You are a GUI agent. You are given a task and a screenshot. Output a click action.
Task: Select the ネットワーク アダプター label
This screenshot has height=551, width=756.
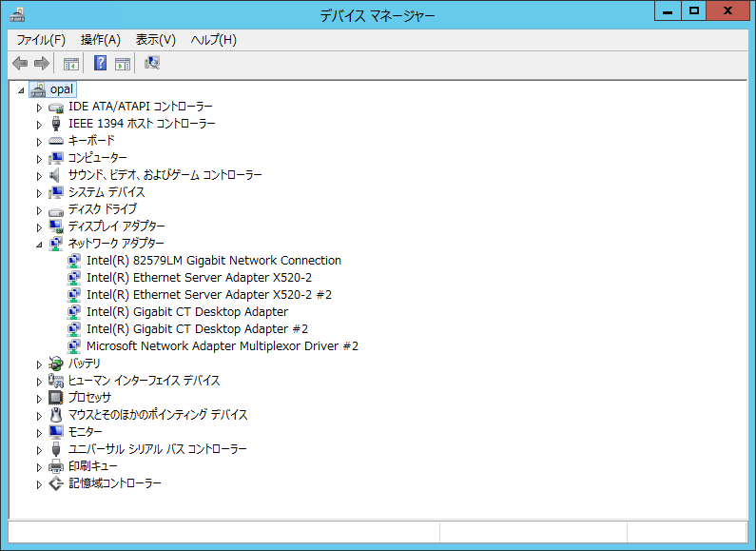click(x=116, y=244)
